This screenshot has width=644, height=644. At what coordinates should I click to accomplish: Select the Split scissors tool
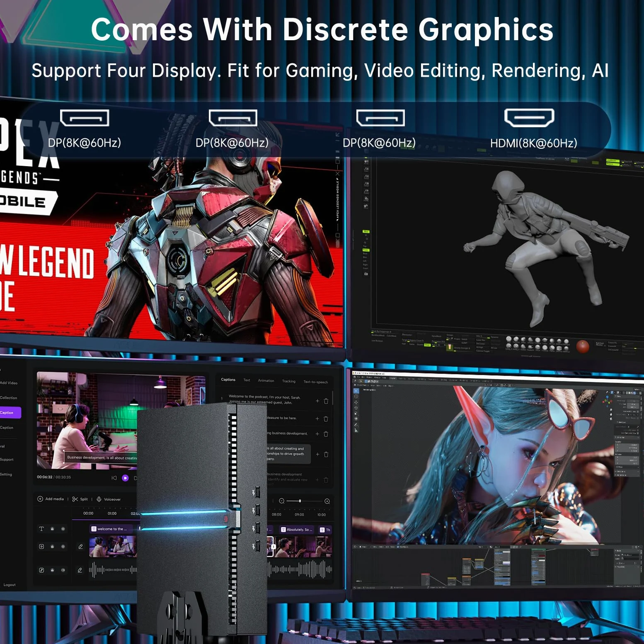click(x=75, y=499)
